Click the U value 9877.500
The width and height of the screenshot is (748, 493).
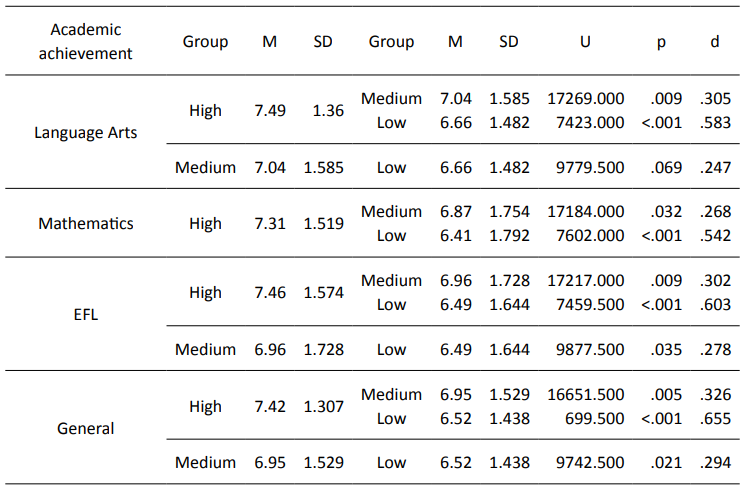(x=590, y=349)
